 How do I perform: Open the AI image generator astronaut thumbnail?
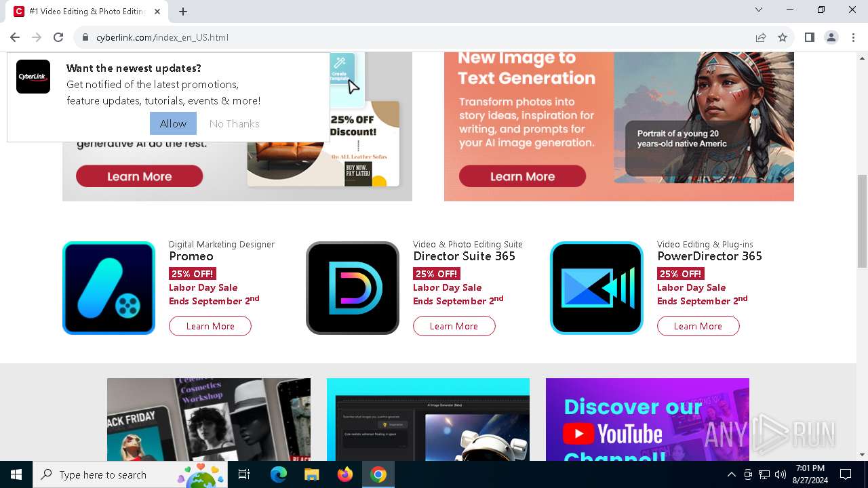tap(428, 420)
